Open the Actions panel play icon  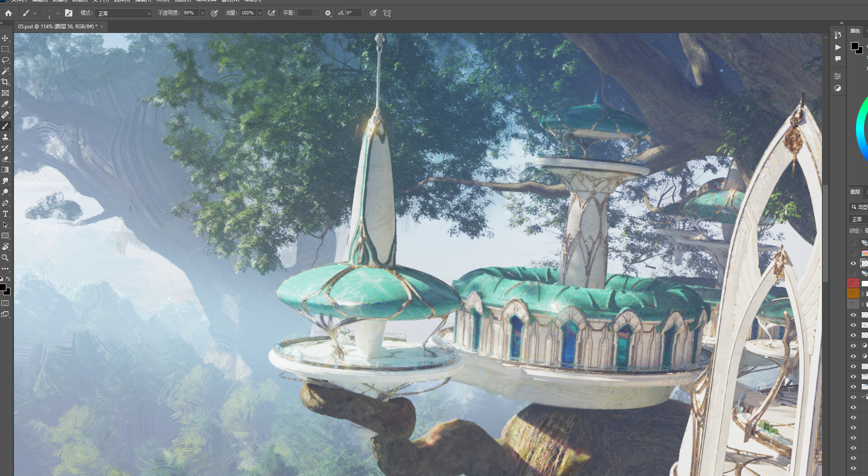[x=838, y=47]
